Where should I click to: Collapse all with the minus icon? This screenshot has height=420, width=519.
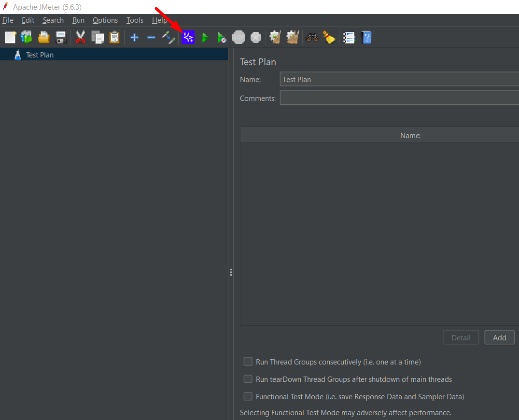click(151, 38)
